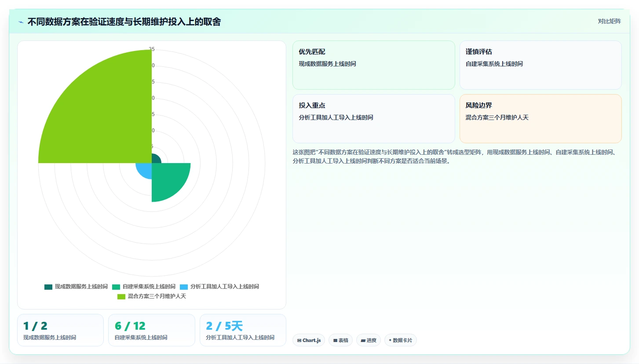
Task: Click 自建采集系统上线时间 text in the 谨慎评估 card
Action: pyautogui.click(x=494, y=64)
